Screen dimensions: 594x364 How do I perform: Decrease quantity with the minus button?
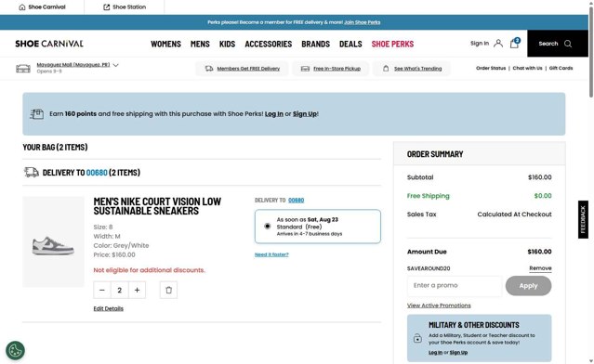coord(102,291)
